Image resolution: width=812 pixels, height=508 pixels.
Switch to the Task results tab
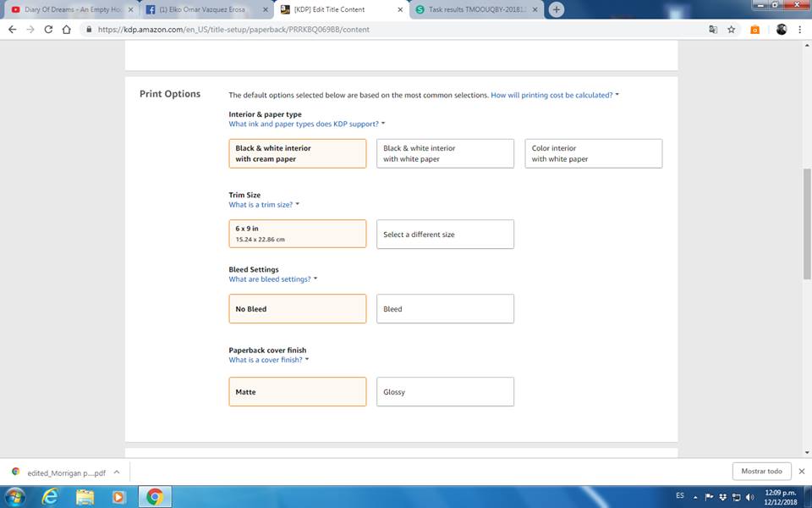click(x=475, y=9)
